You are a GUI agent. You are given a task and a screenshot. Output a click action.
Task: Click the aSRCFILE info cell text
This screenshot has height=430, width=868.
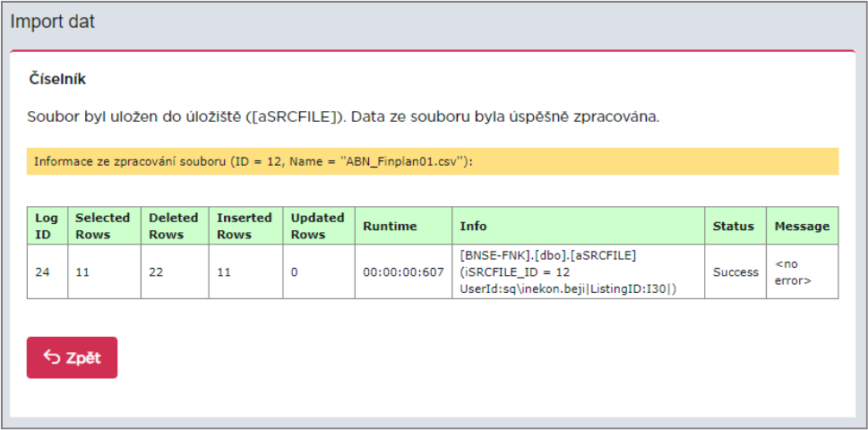568,271
